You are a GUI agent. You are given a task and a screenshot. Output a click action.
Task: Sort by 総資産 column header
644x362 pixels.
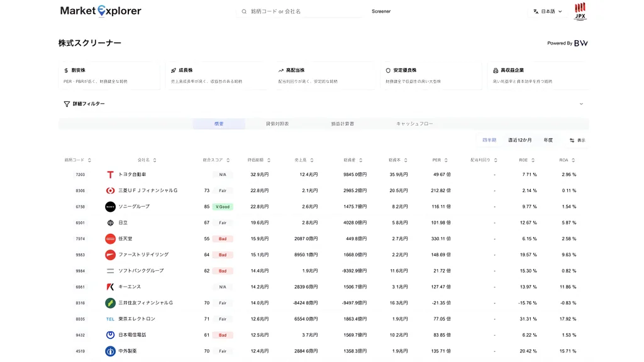[x=353, y=160]
